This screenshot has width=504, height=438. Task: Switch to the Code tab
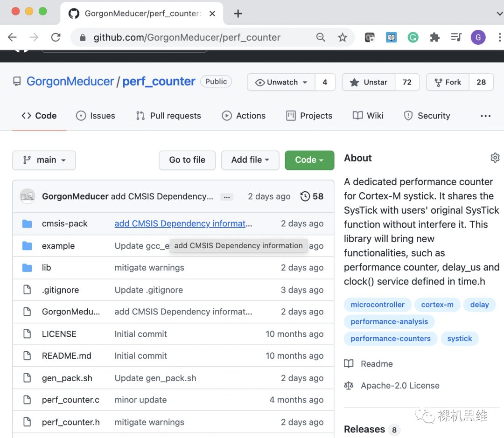tap(39, 116)
